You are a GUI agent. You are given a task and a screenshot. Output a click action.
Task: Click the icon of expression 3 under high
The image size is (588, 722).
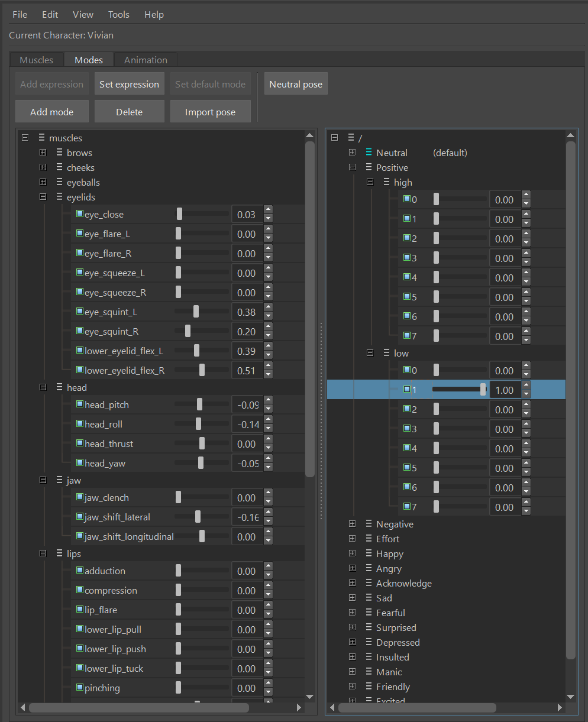(x=407, y=258)
